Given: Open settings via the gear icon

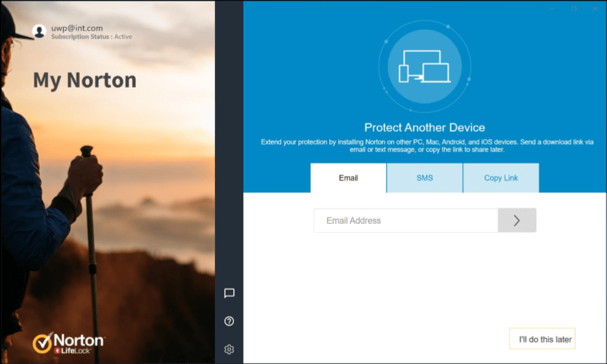Looking at the screenshot, I should pyautogui.click(x=229, y=350).
